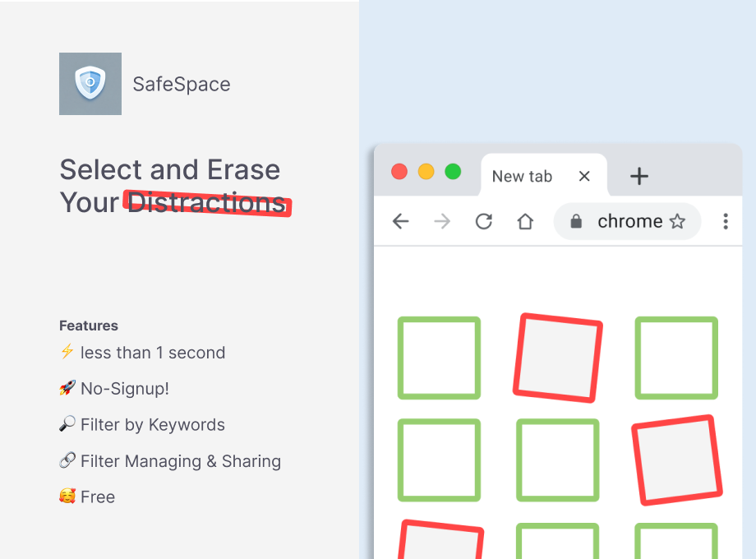756x559 pixels.
Task: Click the lock icon in the address bar
Action: [575, 220]
